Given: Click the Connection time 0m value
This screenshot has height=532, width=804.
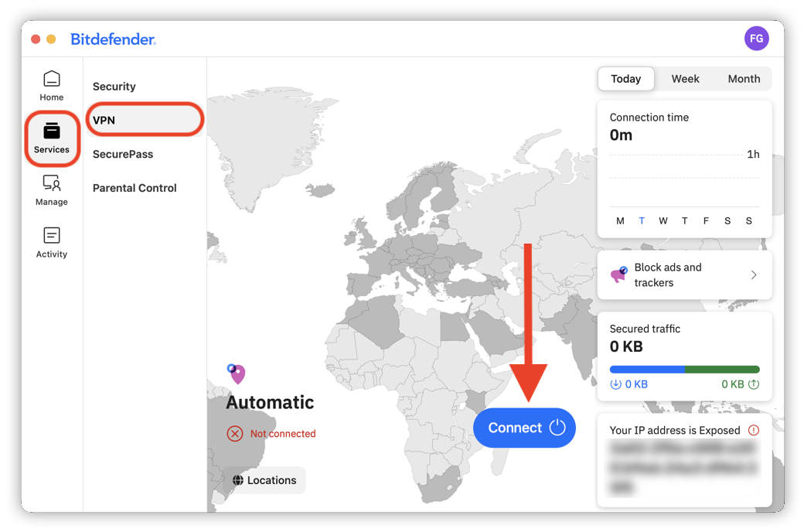Looking at the screenshot, I should click(x=621, y=135).
